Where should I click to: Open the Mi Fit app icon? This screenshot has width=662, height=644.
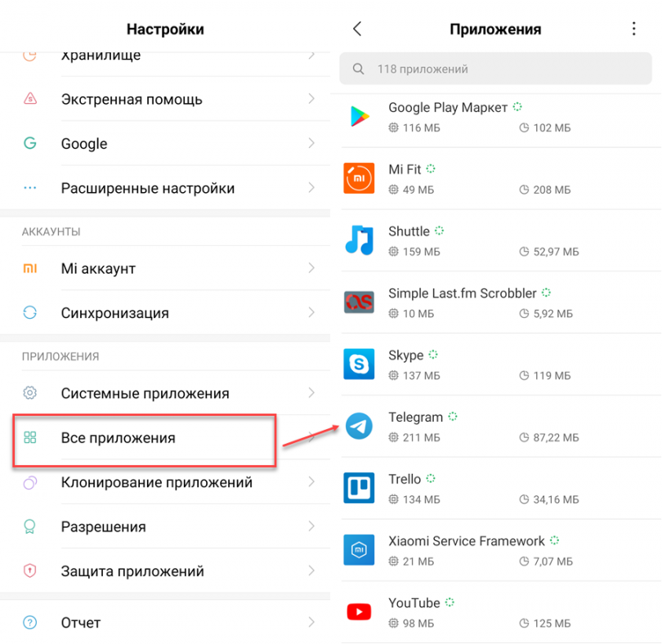pyautogui.click(x=359, y=178)
